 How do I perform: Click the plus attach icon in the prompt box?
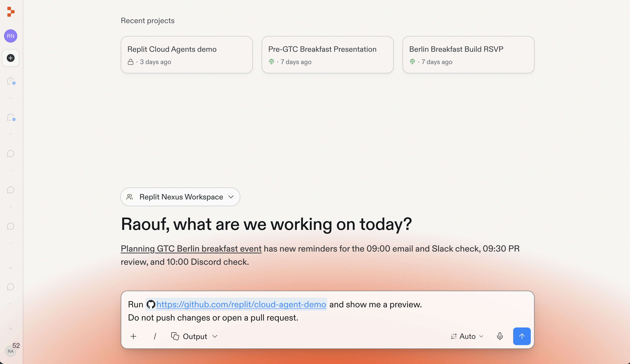134,336
